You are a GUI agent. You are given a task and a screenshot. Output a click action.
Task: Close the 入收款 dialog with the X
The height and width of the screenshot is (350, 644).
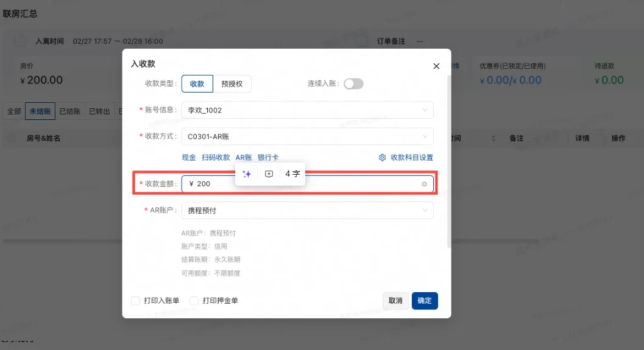[x=436, y=66]
